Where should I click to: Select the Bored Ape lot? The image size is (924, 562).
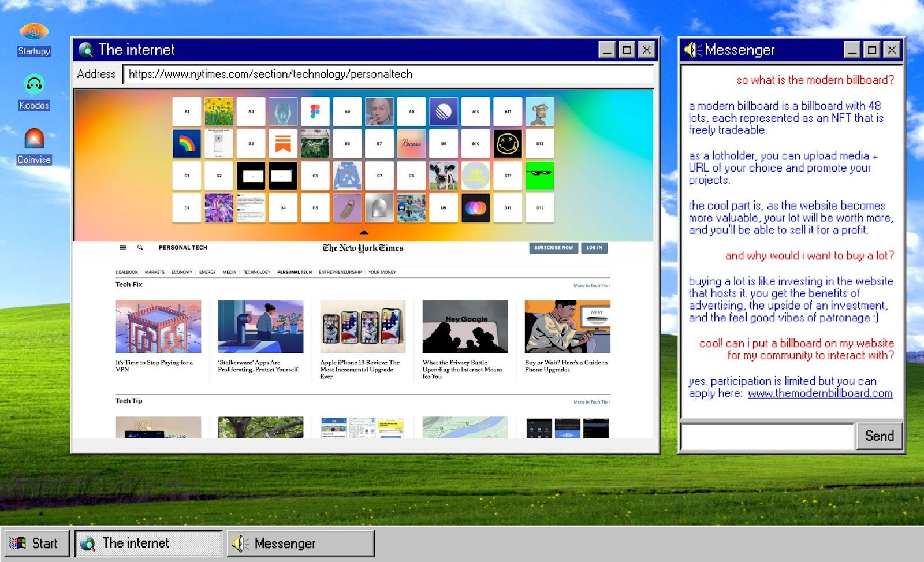click(x=540, y=111)
